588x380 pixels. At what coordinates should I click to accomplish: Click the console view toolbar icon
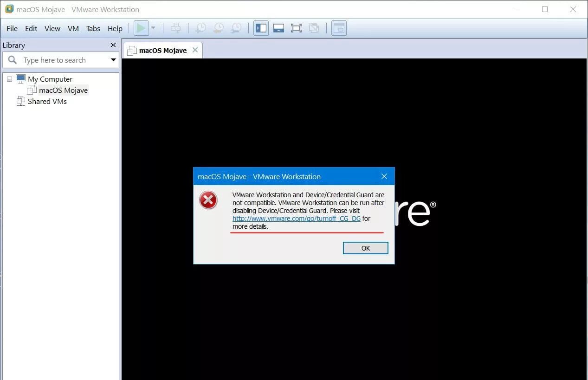click(339, 28)
